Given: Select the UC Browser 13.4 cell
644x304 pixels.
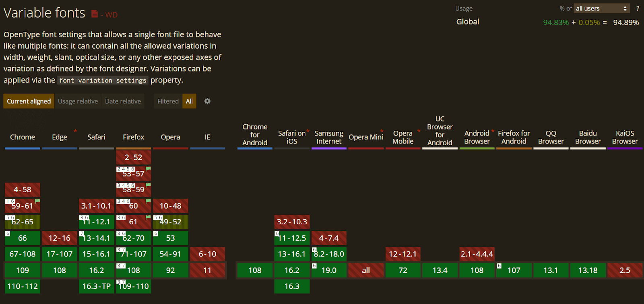Looking at the screenshot, I should [x=440, y=270].
